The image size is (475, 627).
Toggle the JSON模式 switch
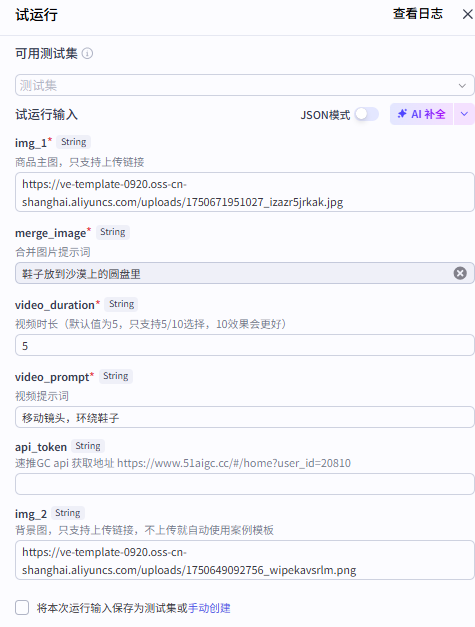click(367, 114)
